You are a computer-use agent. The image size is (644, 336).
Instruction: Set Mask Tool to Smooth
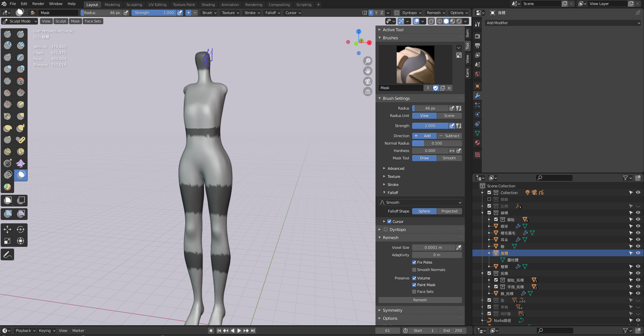(x=449, y=158)
